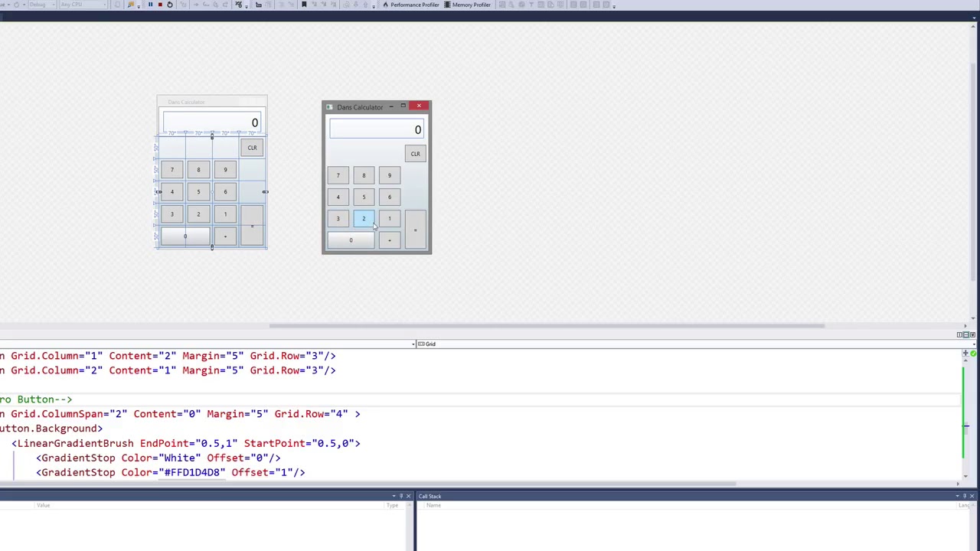Click the equals button in running calculator
980x551 pixels.
pos(415,230)
